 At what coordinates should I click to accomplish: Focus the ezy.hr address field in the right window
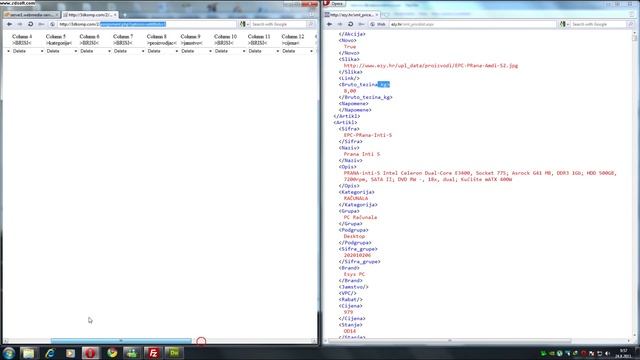473,24
